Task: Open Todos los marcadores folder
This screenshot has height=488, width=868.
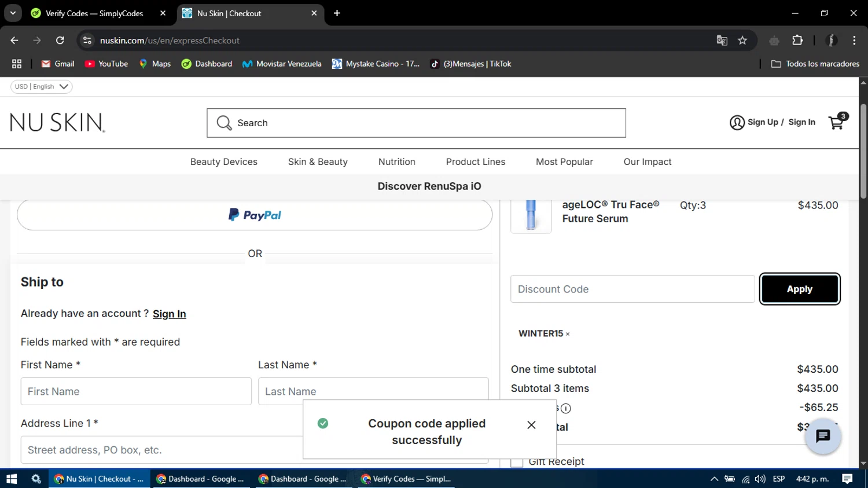Action: click(815, 64)
